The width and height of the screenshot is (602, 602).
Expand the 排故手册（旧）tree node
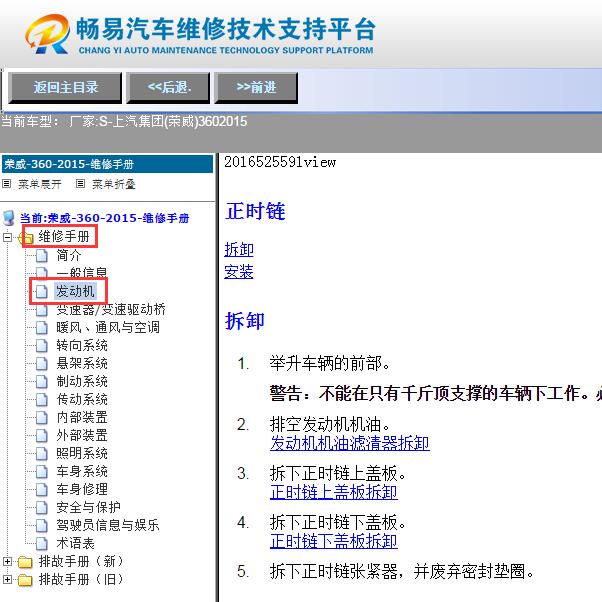(x=7, y=579)
